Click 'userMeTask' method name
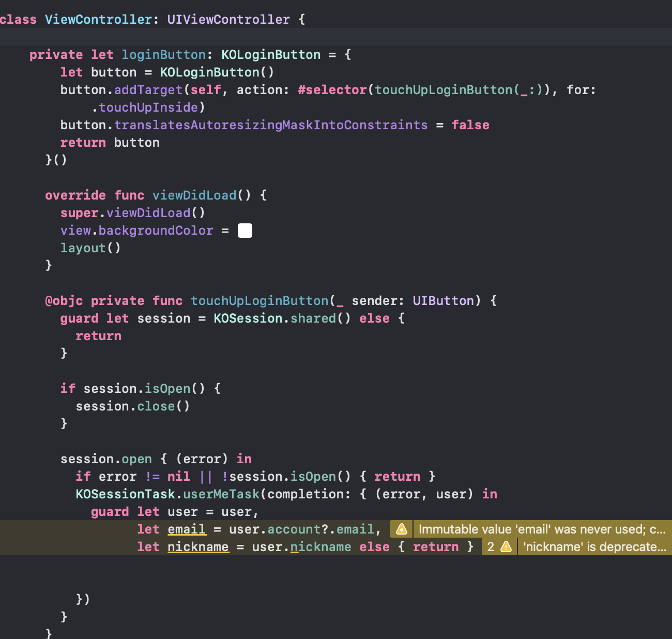The width and height of the screenshot is (672, 639). [221, 494]
